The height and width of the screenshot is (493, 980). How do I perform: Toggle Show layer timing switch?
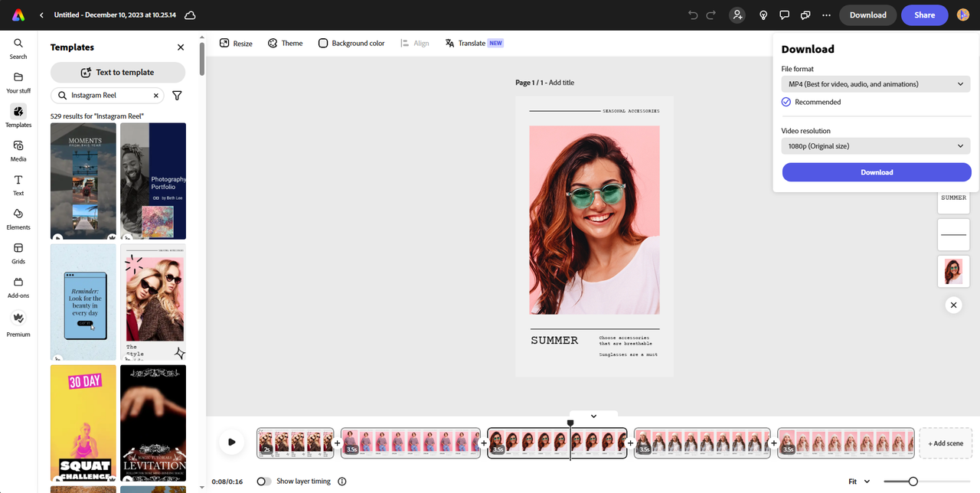pos(264,482)
